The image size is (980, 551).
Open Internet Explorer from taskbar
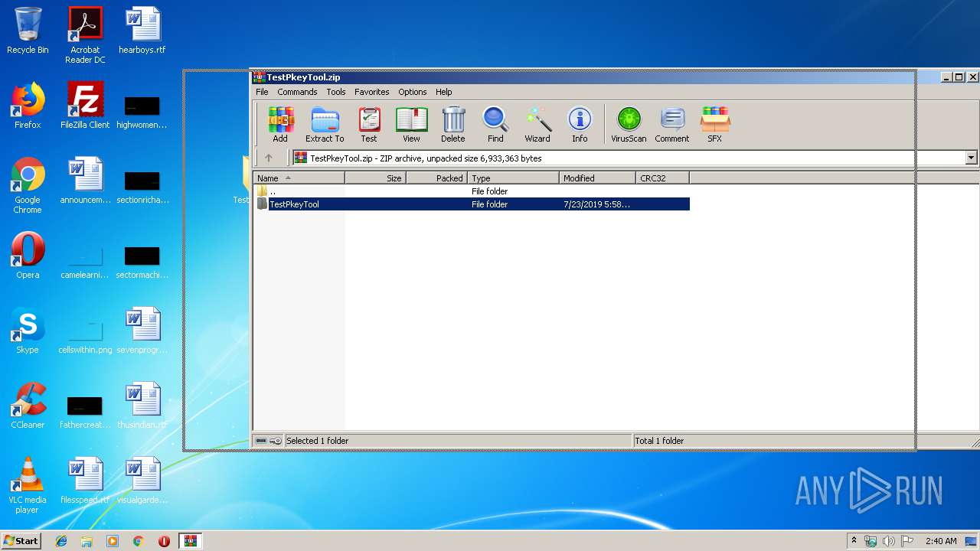tap(61, 541)
